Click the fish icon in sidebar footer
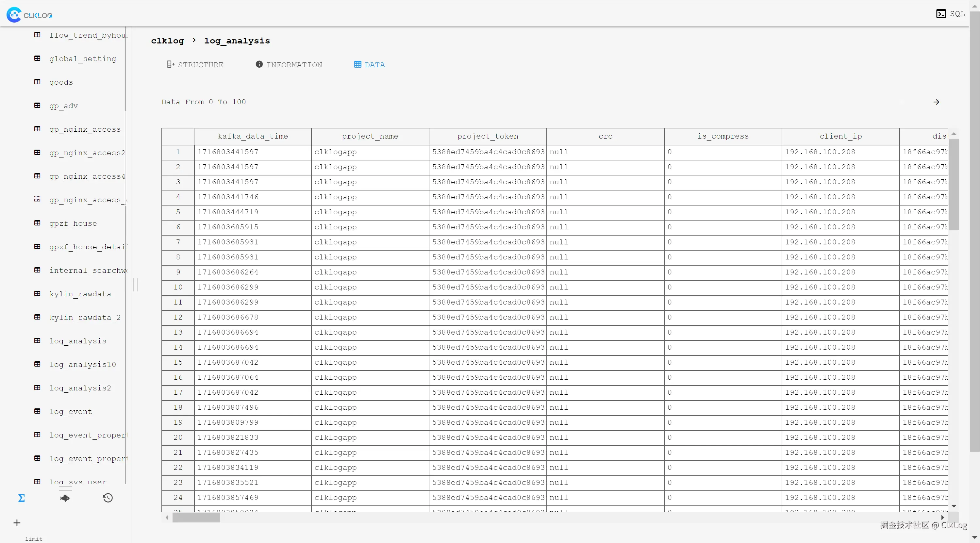Viewport: 980px width, 543px height. pyautogui.click(x=65, y=498)
